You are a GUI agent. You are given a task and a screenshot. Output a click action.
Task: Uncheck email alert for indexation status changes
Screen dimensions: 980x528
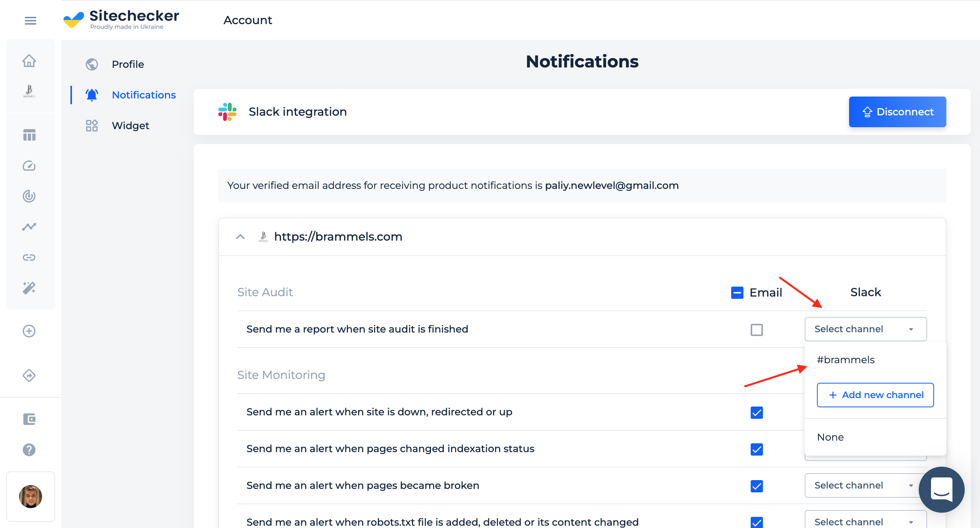pyautogui.click(x=757, y=449)
